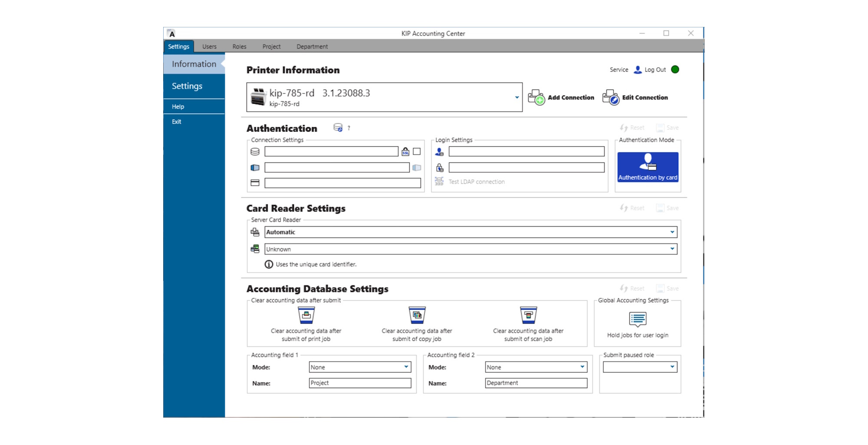Click Reset in Card Reader Settings
The image size is (868, 445).
coord(632,208)
